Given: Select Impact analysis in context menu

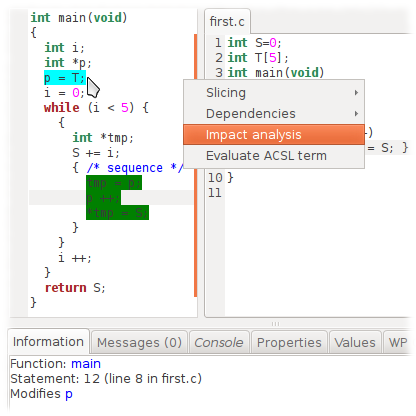Looking at the screenshot, I should click(x=274, y=135).
